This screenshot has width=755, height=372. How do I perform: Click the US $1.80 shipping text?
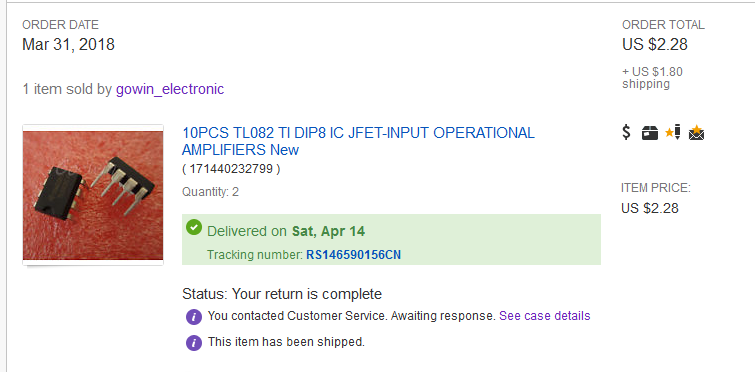click(x=652, y=77)
